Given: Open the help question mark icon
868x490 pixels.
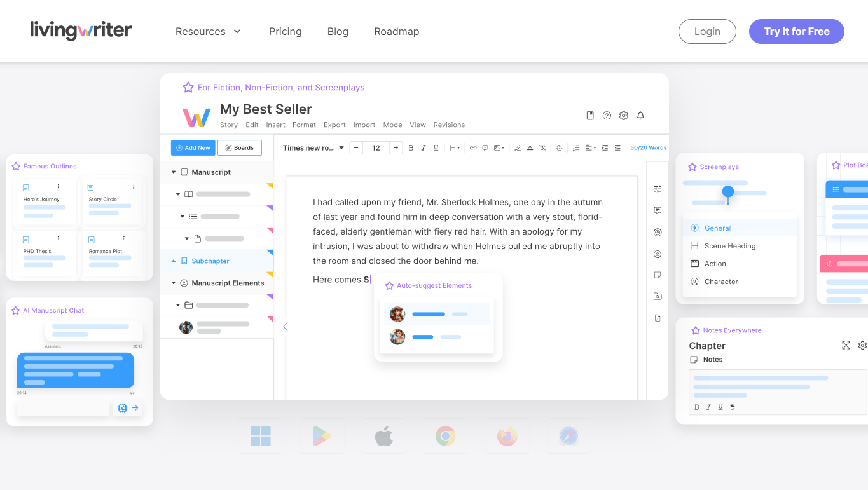Looking at the screenshot, I should 607,116.
